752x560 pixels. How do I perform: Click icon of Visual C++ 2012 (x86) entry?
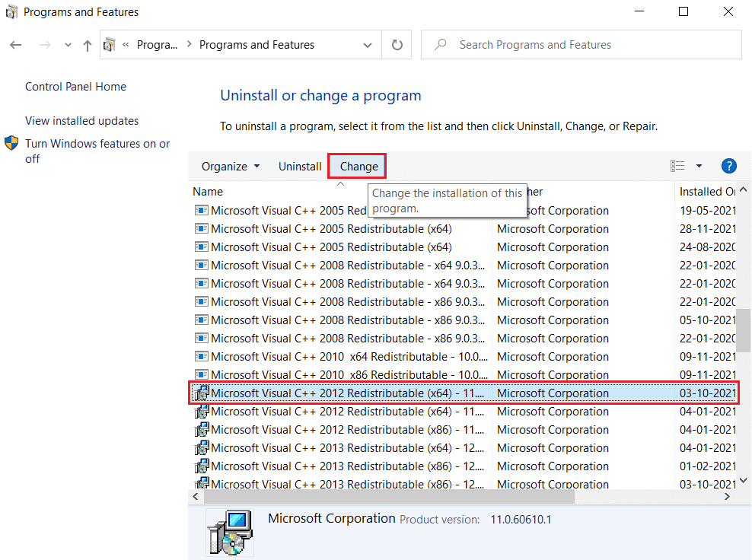[x=202, y=429]
